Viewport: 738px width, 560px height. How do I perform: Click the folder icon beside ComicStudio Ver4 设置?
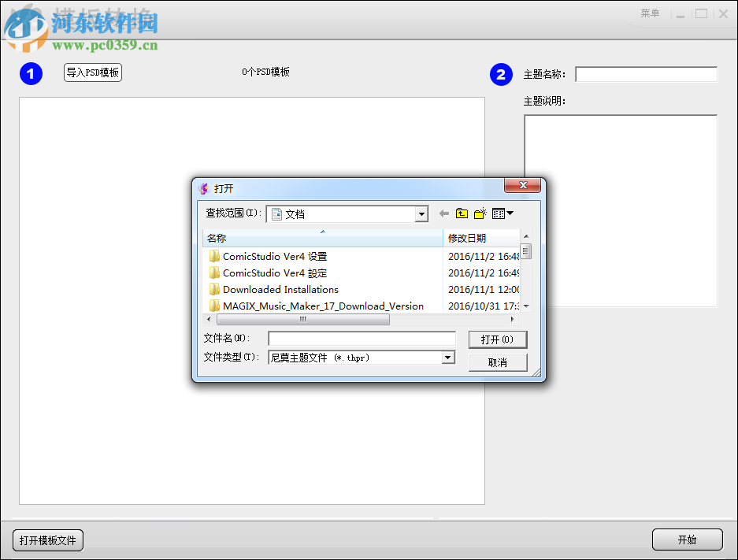tap(217, 255)
